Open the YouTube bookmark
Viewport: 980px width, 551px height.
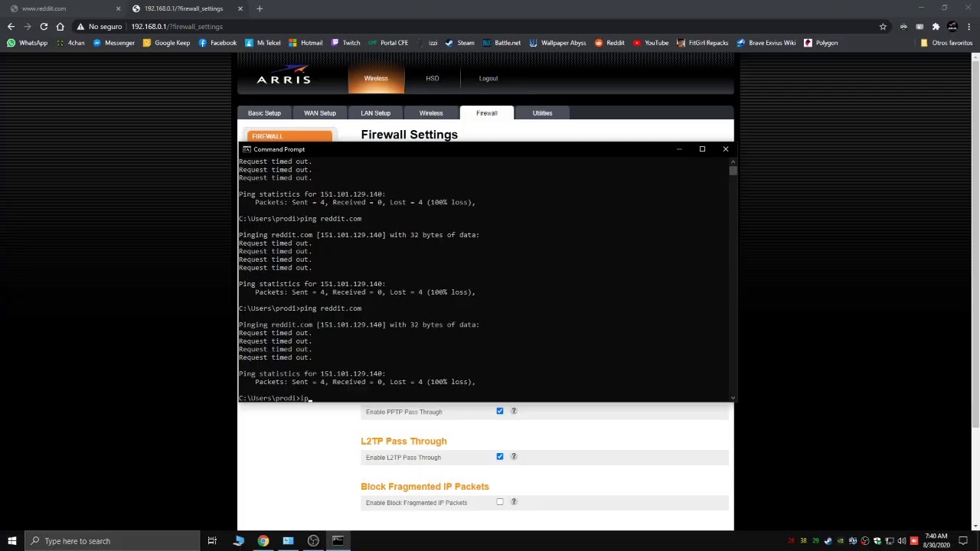pos(651,43)
